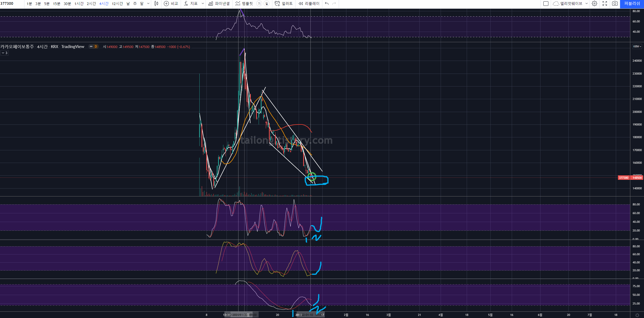Open chart settings gear
Image resolution: width=644 pixels, height=318 pixels.
pyautogui.click(x=594, y=3)
